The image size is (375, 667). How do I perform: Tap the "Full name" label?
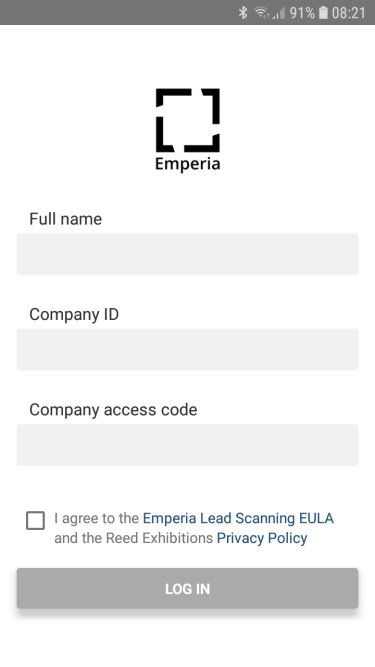65,219
